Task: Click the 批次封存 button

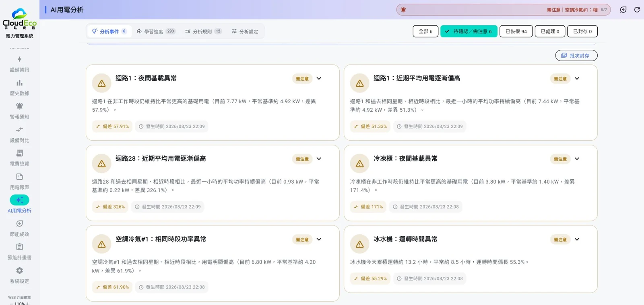Action: 576,55
